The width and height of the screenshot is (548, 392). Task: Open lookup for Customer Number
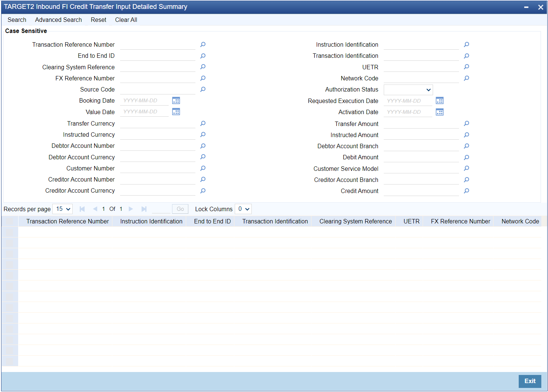point(203,168)
